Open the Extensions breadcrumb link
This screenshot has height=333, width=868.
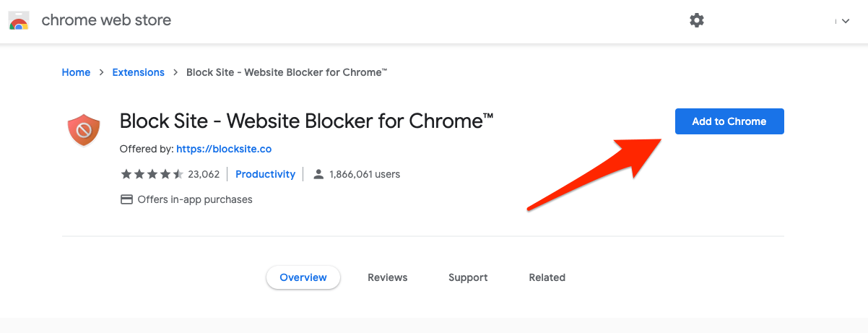139,72
